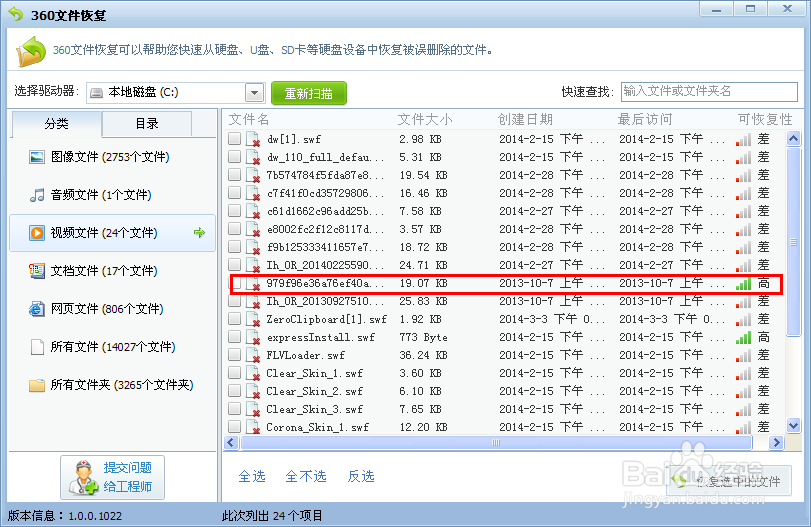This screenshot has width=811, height=527.
Task: Click local disk drive icon in selector
Action: pyautogui.click(x=96, y=93)
